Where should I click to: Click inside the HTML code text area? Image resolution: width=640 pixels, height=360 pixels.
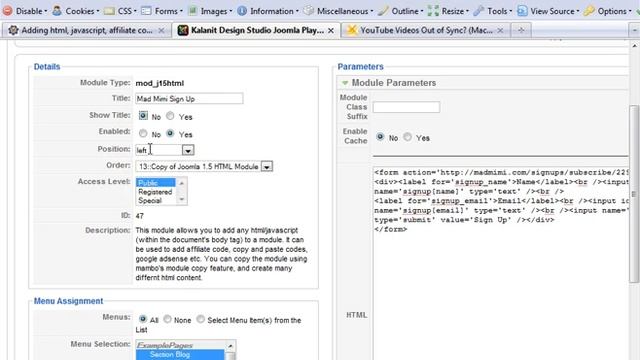(x=501, y=263)
